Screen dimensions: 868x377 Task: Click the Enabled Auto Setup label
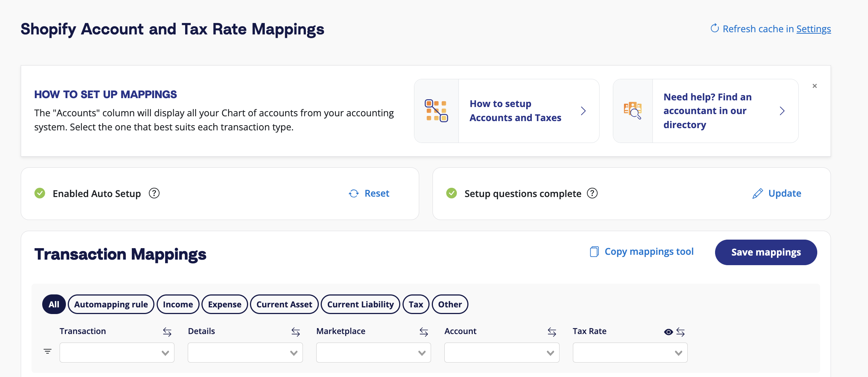tap(97, 194)
